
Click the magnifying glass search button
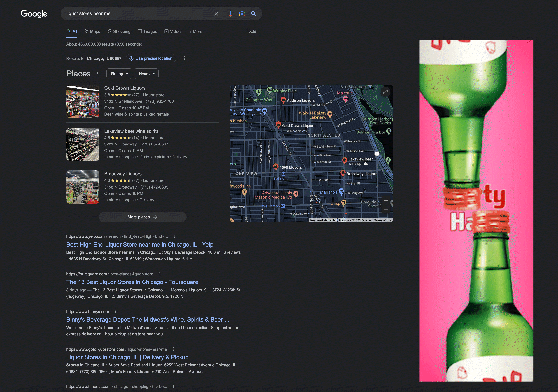254,14
